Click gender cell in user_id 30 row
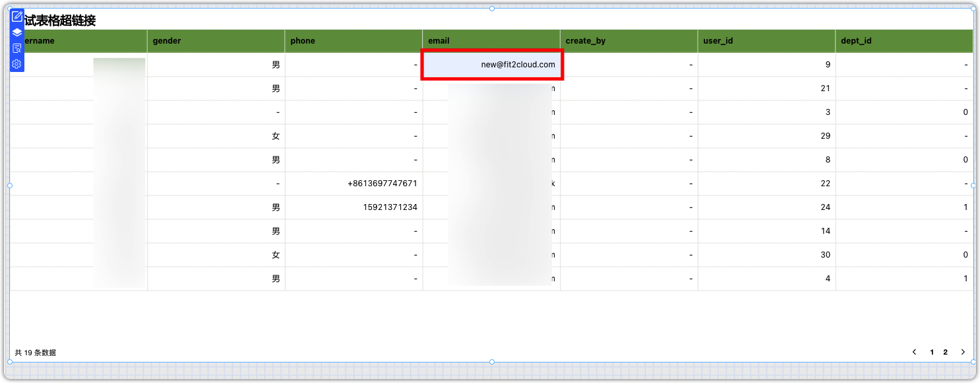The image size is (980, 383). point(216,255)
